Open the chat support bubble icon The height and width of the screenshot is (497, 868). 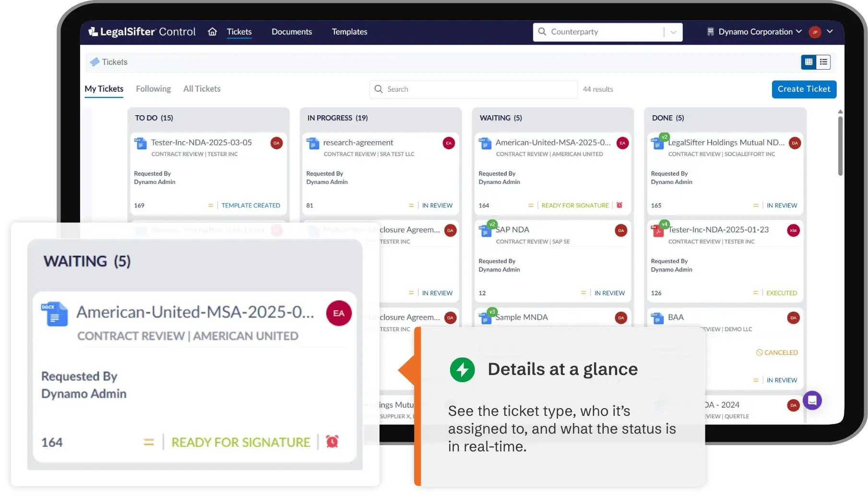[812, 400]
